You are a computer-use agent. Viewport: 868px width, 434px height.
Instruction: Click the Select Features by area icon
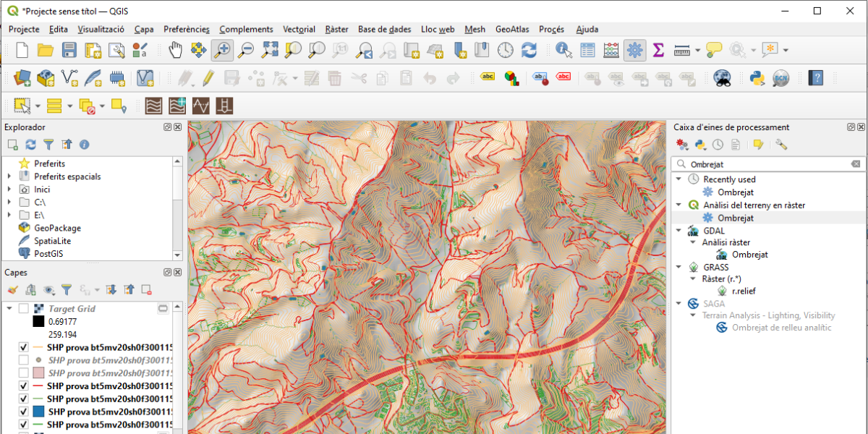(22, 106)
